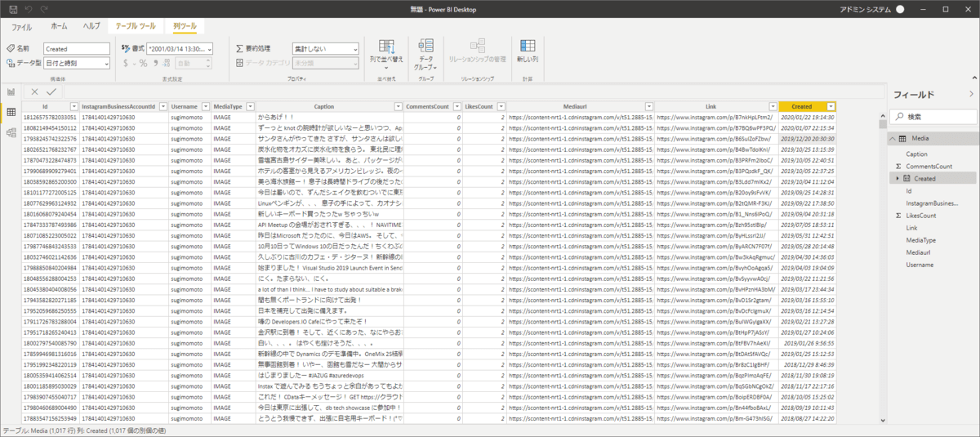Open the File (ファイル) menu
Screen dimensions: 980x437
[x=22, y=27]
